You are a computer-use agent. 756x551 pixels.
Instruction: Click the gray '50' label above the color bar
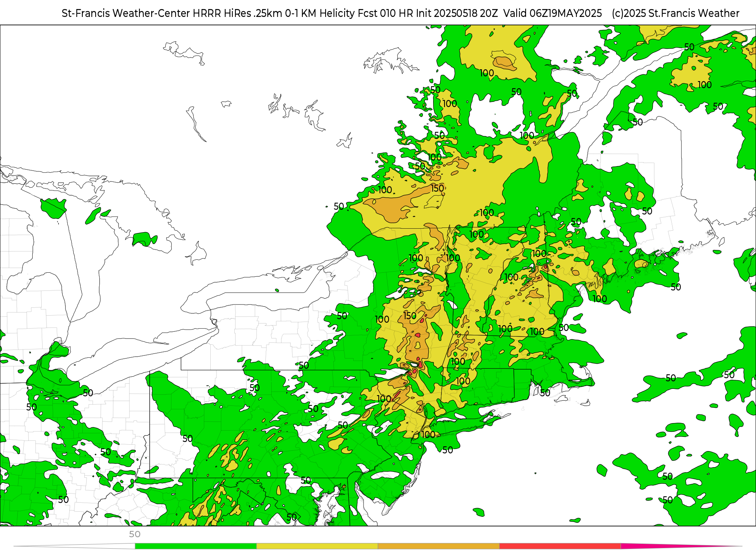(135, 534)
